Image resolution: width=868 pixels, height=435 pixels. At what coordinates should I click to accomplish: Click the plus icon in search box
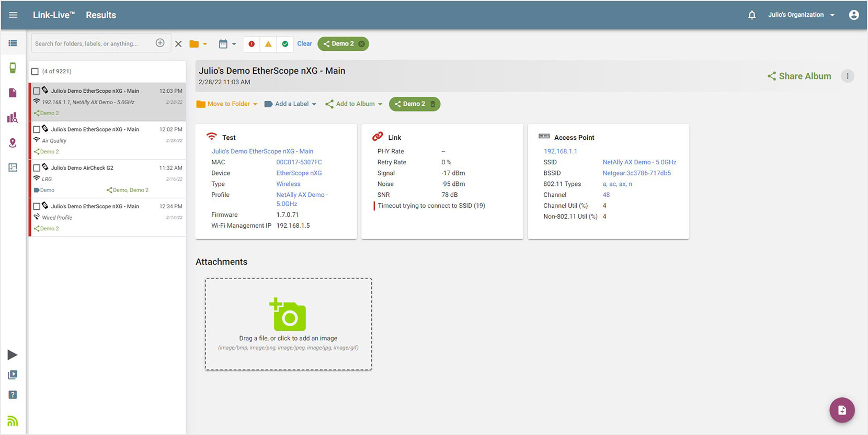tap(160, 43)
